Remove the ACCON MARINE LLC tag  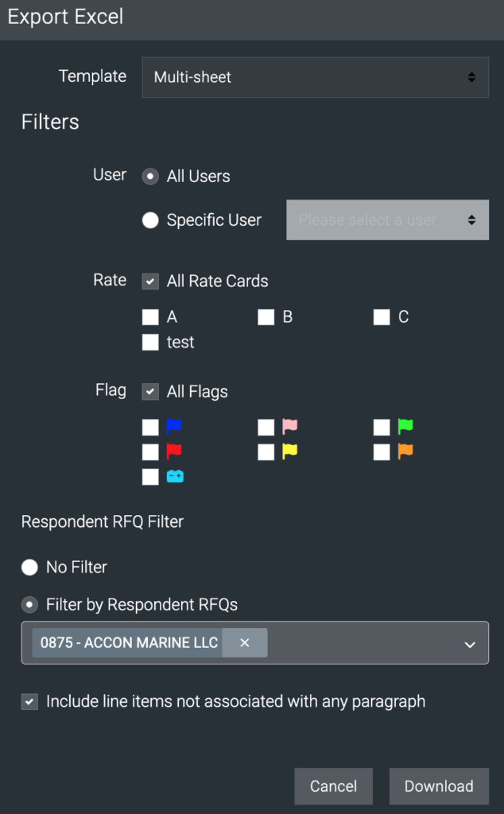pyautogui.click(x=244, y=642)
